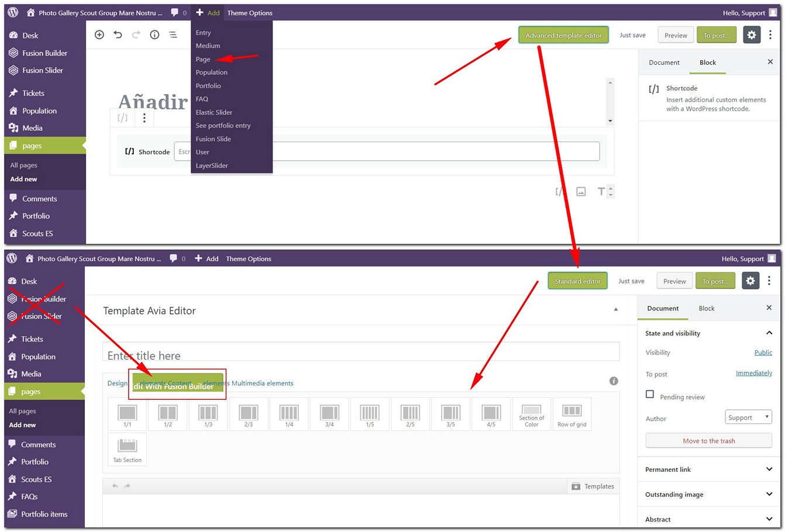Viewport: 785px width, 532px height.
Task: Select the 2/3 column layout element
Action: click(x=249, y=414)
